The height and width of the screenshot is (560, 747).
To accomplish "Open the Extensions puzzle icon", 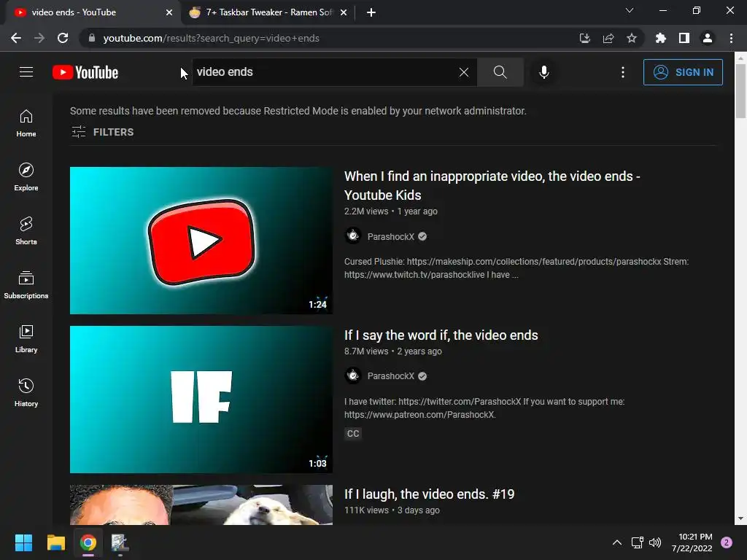I will (x=660, y=38).
